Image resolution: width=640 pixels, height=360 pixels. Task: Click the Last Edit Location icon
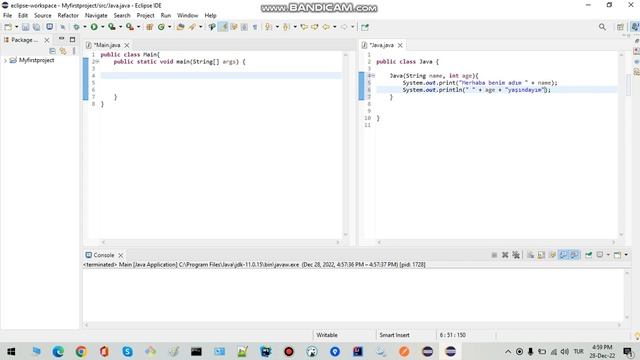point(304,27)
